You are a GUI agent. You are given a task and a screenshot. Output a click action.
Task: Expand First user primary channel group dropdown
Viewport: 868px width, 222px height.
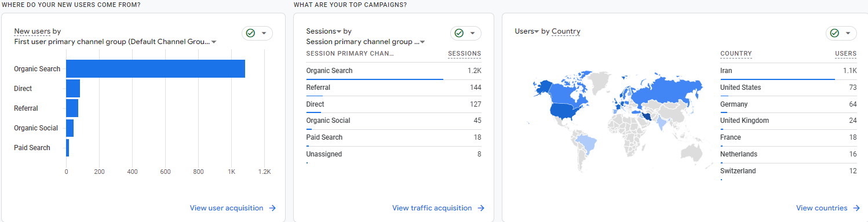pos(214,42)
